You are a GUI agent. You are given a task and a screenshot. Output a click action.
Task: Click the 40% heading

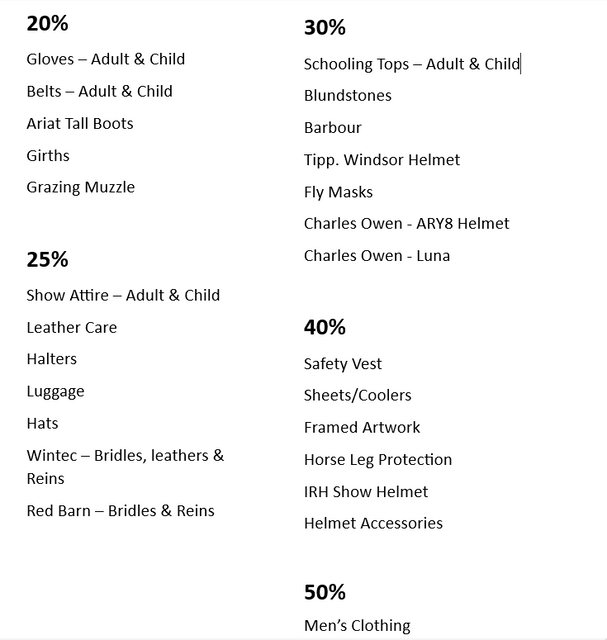point(325,327)
